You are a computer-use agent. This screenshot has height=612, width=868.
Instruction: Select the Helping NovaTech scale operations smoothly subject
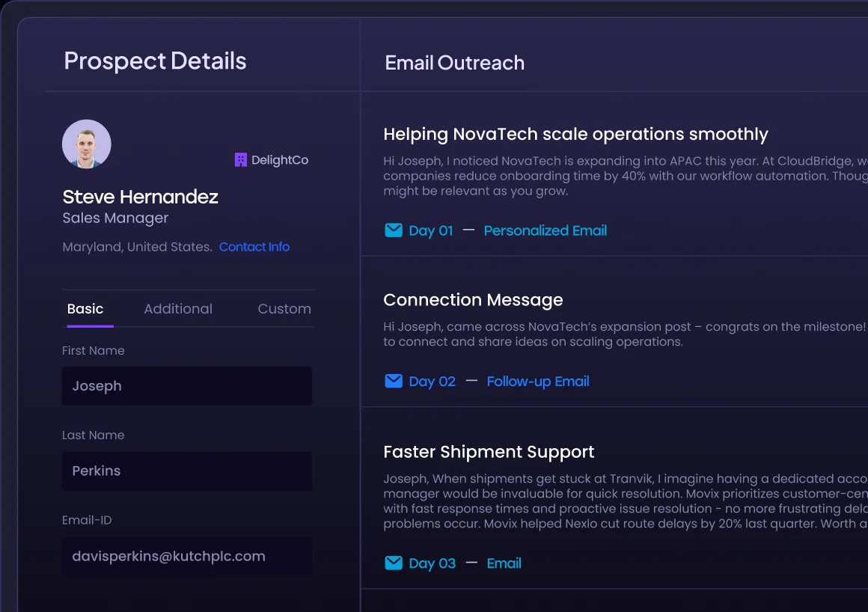(575, 134)
